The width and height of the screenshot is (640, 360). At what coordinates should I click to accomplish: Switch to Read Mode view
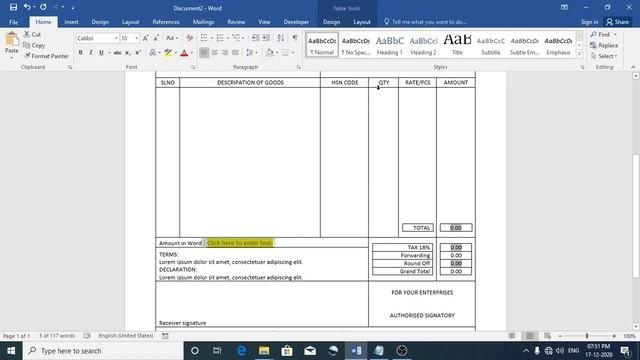pos(511,336)
